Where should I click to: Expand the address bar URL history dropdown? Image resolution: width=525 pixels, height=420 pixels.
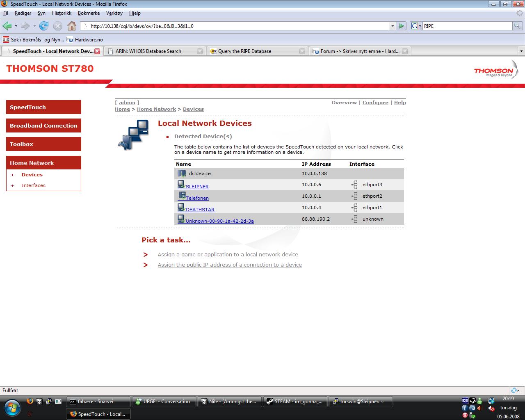coord(393,26)
